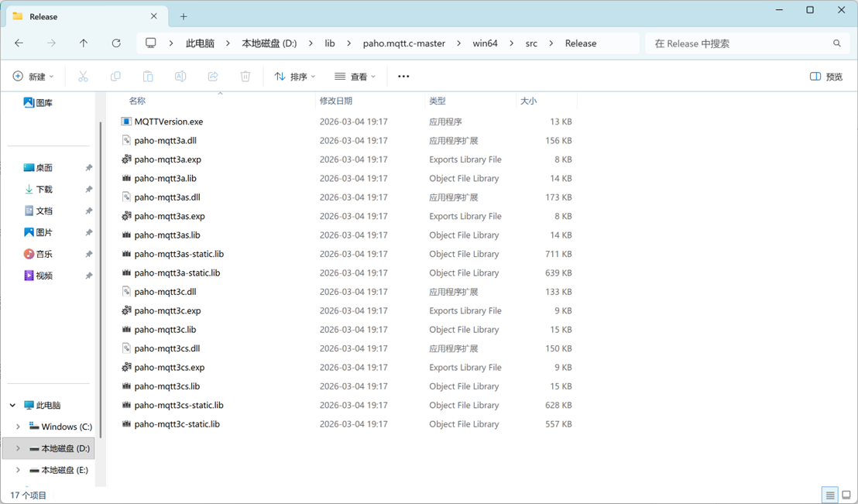Click win64 in the address breadcrumb
Image resolution: width=858 pixels, height=504 pixels.
click(485, 43)
